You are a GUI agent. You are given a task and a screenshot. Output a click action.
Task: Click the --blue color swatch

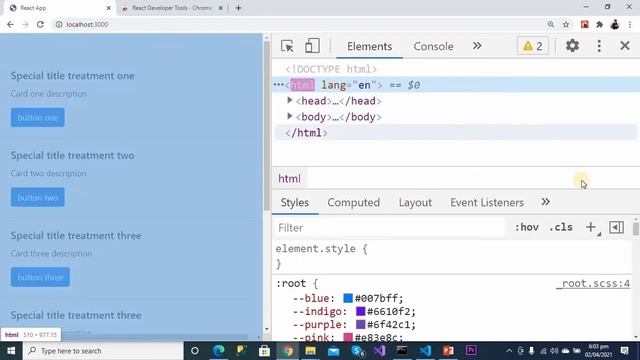click(x=348, y=298)
